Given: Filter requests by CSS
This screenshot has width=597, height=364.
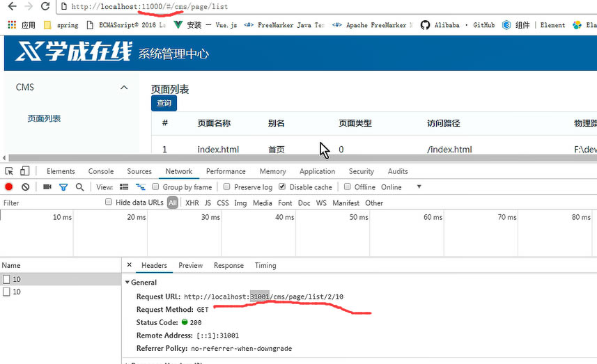Looking at the screenshot, I should (223, 203).
